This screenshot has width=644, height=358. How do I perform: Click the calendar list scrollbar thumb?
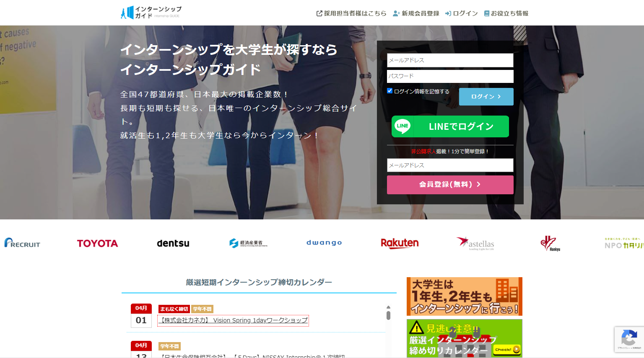pyautogui.click(x=388, y=315)
